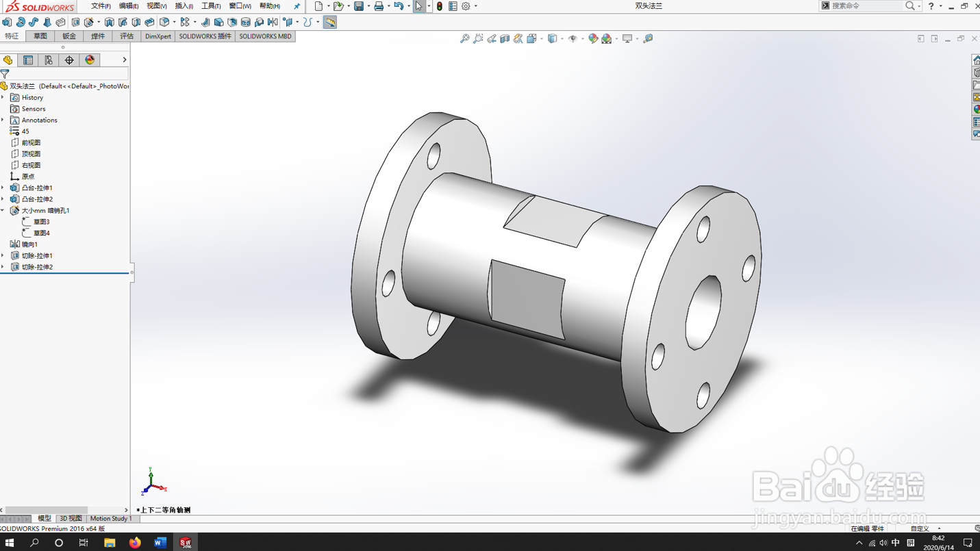Click the Revolved Boss/Base tool icon
The width and height of the screenshot is (980, 551).
pos(21,22)
